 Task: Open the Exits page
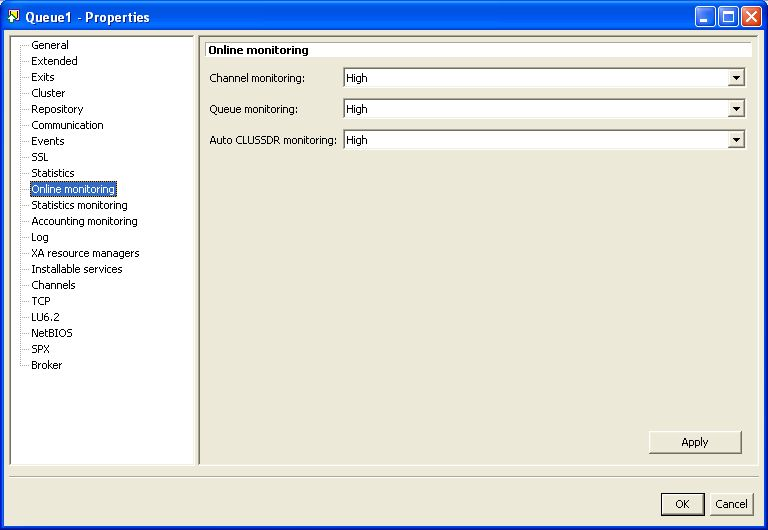tap(43, 77)
